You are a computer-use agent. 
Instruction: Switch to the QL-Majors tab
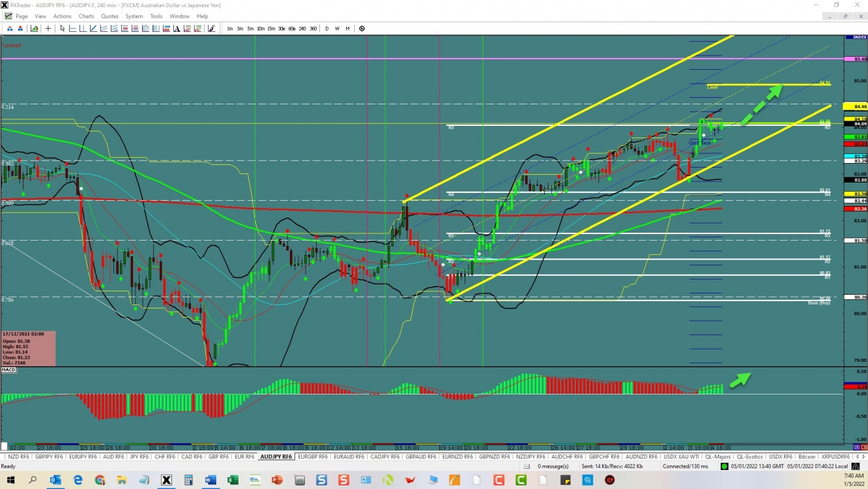[718, 457]
